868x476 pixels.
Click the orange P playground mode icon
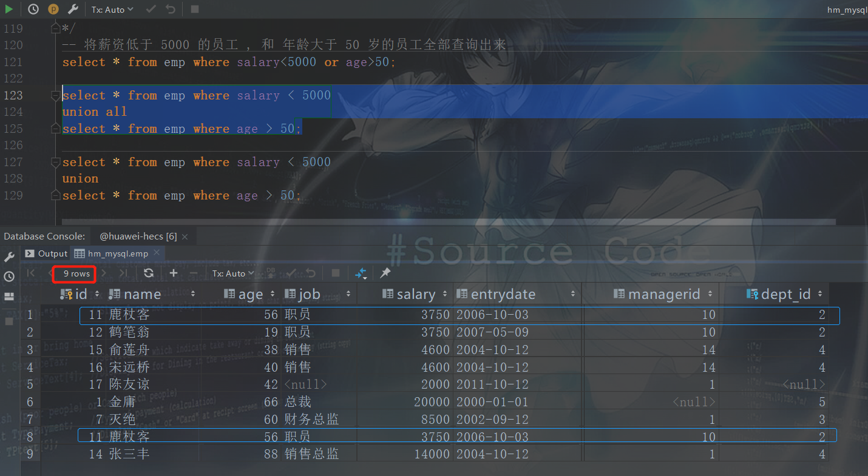(x=53, y=9)
